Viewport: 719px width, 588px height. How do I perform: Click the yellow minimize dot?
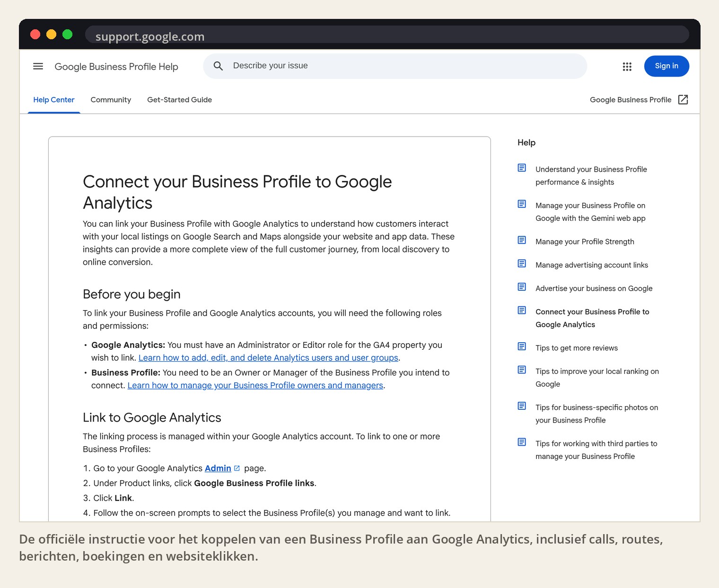click(x=51, y=34)
